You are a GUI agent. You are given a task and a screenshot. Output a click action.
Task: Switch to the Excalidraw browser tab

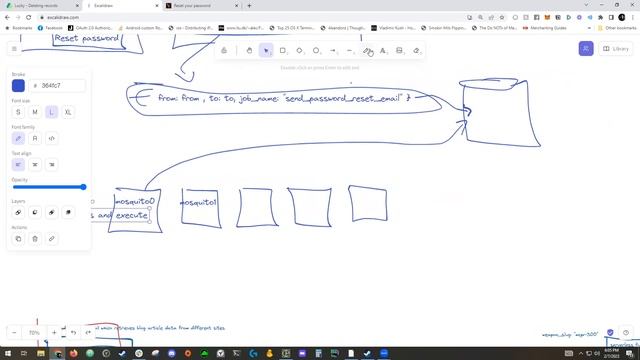(121, 6)
